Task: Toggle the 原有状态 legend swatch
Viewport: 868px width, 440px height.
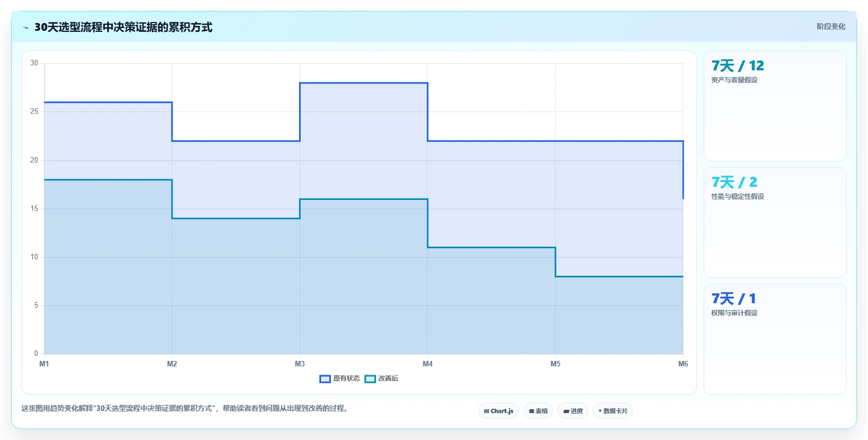Action: click(x=325, y=378)
